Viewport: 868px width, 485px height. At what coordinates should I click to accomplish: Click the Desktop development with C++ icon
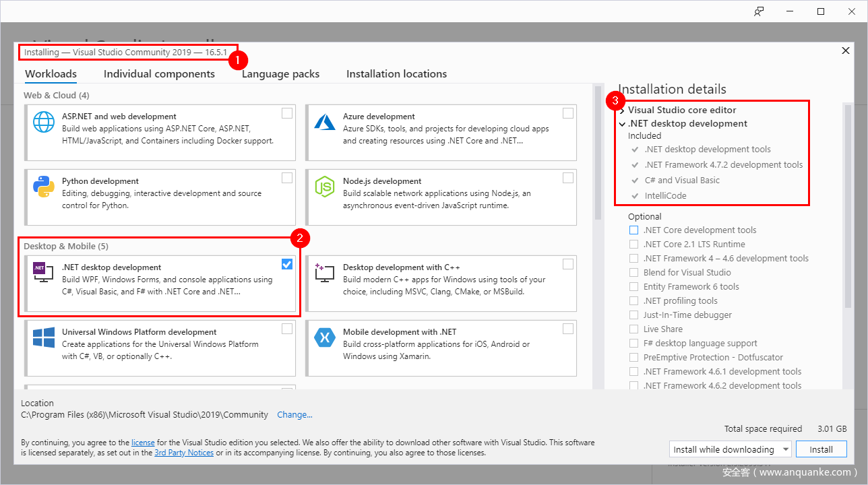pos(325,273)
